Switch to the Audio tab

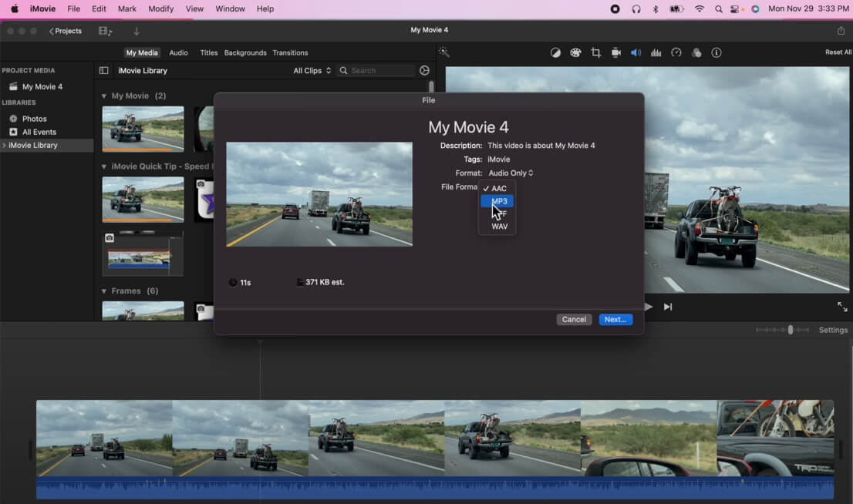[178, 52]
